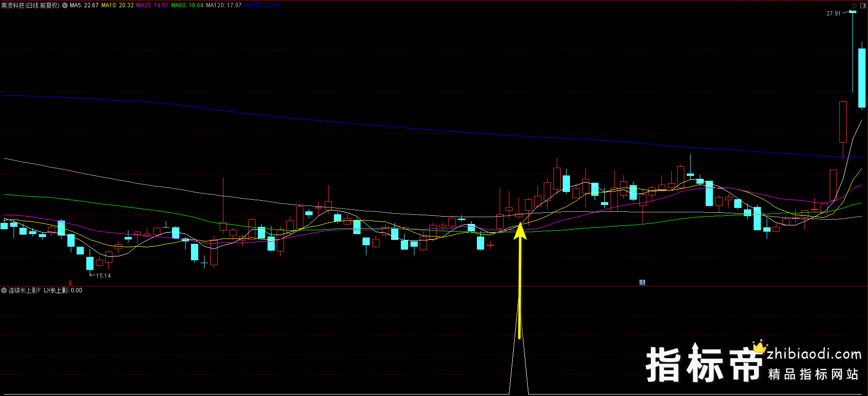Click the LX长上影: 0.00 value label
Image resolution: width=868 pixels, height=396 pixels.
(63, 290)
